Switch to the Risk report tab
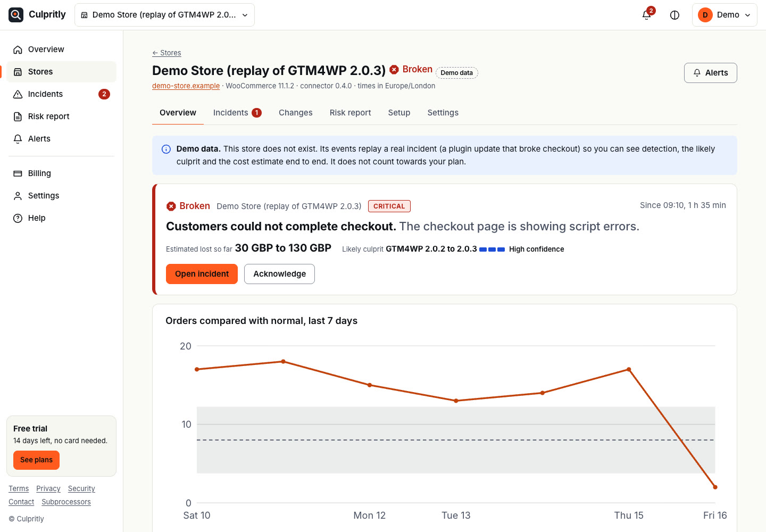This screenshot has height=532, width=766. coord(351,113)
